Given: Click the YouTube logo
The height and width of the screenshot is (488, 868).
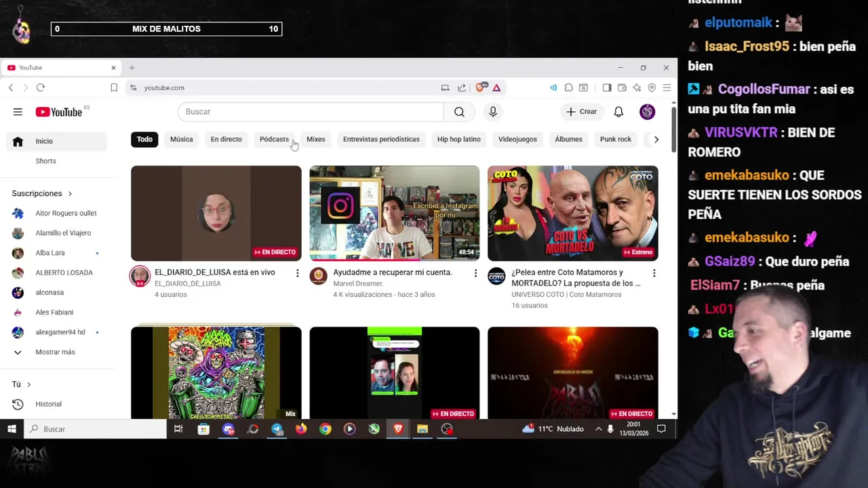Looking at the screenshot, I should tap(58, 112).
